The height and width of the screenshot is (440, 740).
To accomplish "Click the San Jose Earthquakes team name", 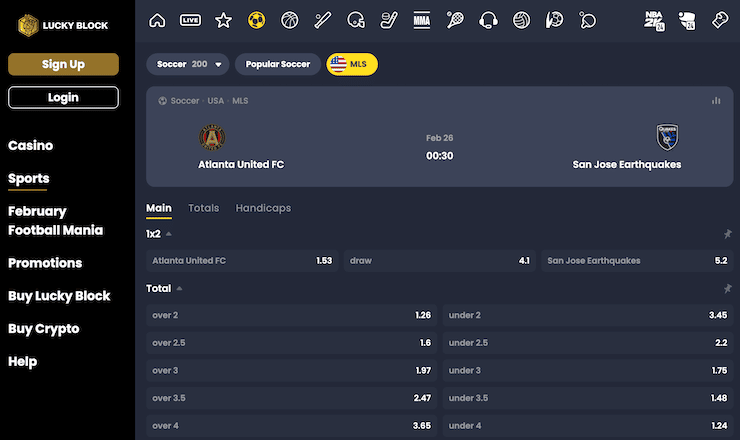I will click(x=627, y=164).
